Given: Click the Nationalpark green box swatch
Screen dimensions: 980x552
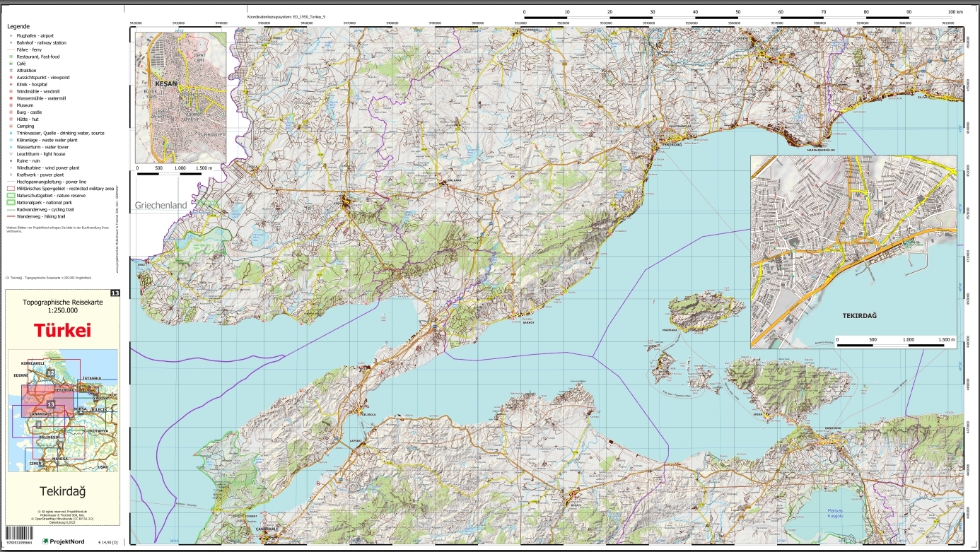Looking at the screenshot, I should (11, 203).
